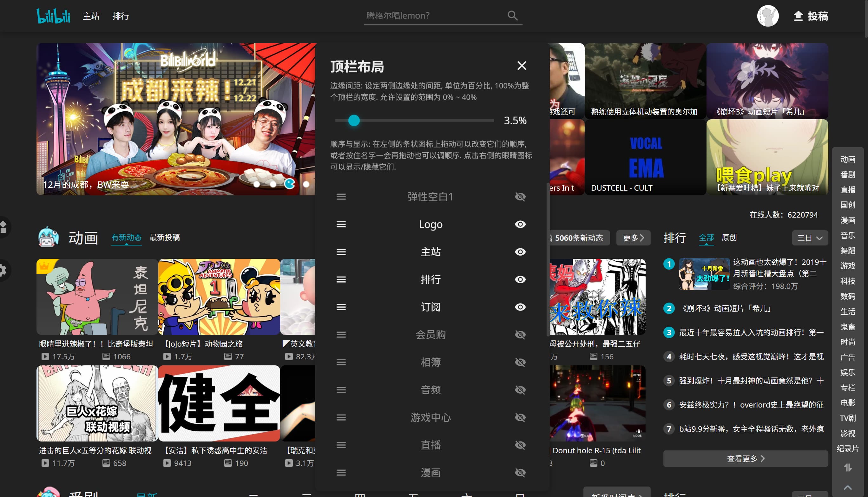Open 主站 in the top navigation
The width and height of the screenshot is (868, 497).
(91, 16)
